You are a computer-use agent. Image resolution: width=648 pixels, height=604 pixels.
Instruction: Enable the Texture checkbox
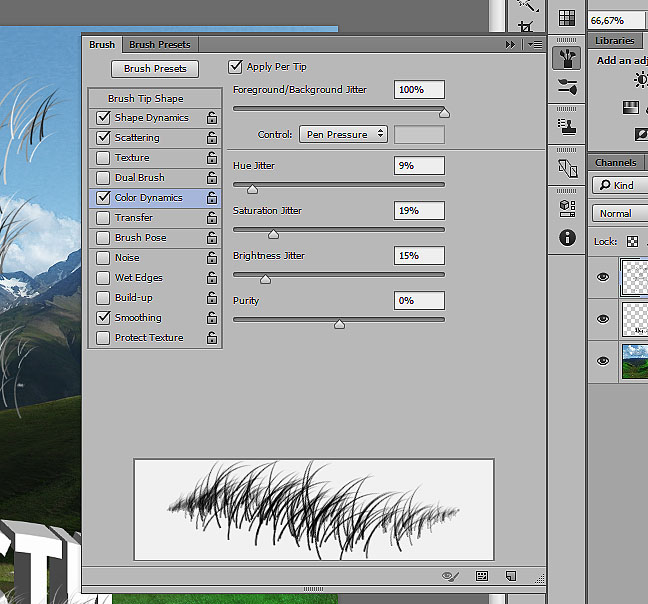103,158
